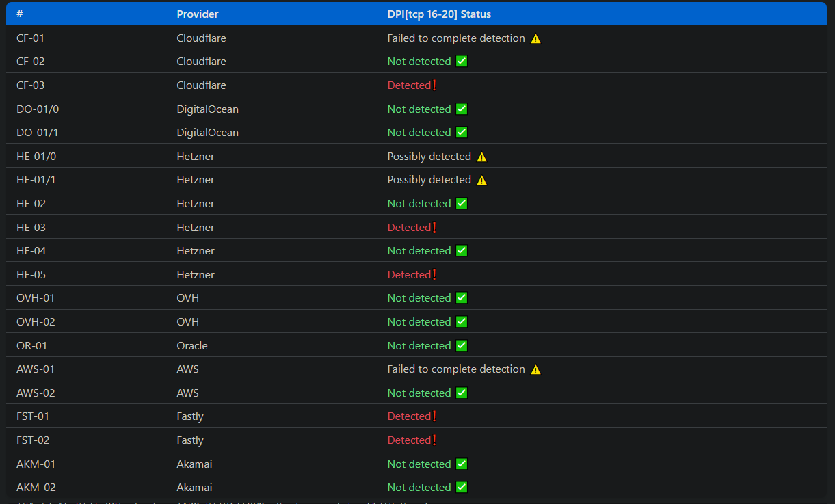835x504 pixels.
Task: Click 'Possibly detected' text in row HE-01/0
Action: pyautogui.click(x=429, y=157)
